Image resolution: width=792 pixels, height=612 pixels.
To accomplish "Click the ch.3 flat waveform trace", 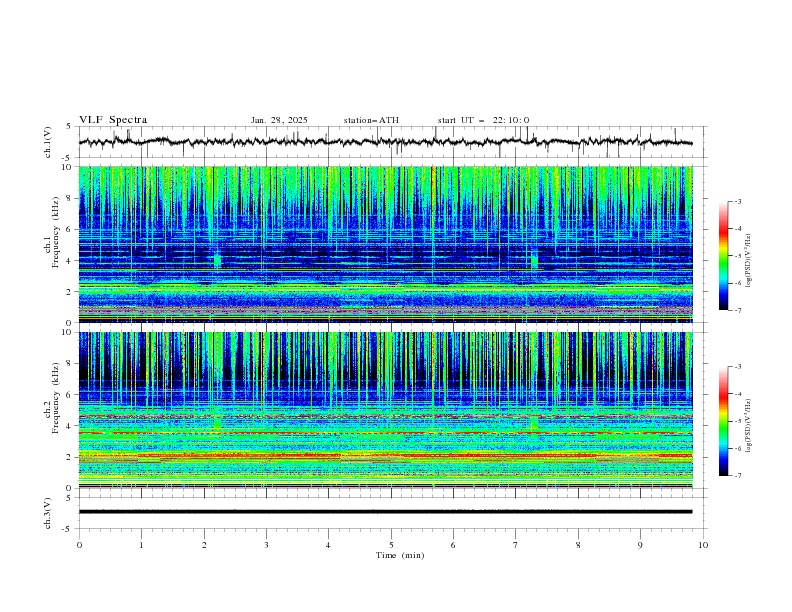I will (x=385, y=512).
